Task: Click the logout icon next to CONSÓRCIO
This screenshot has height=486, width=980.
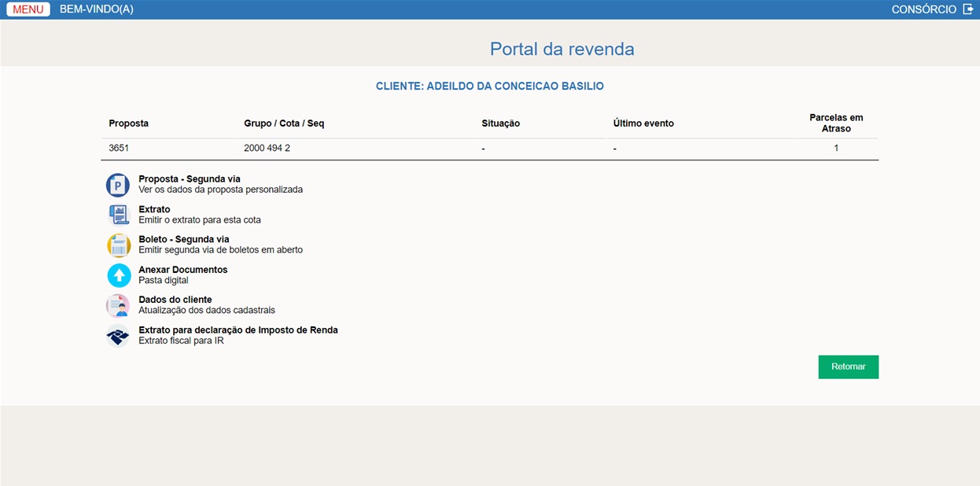Action: click(968, 9)
